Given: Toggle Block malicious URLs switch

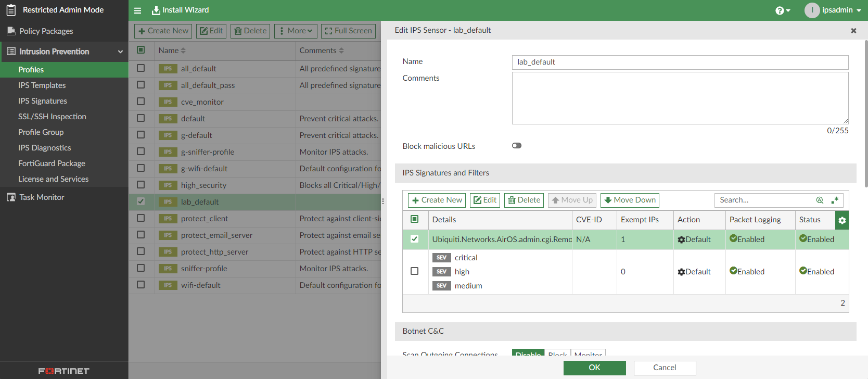Looking at the screenshot, I should coord(517,146).
